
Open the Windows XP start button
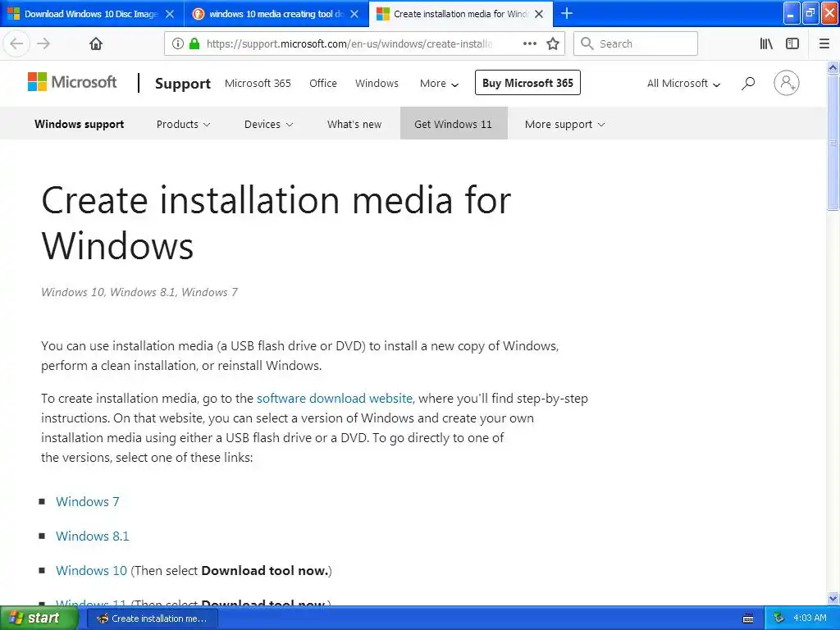(x=39, y=619)
